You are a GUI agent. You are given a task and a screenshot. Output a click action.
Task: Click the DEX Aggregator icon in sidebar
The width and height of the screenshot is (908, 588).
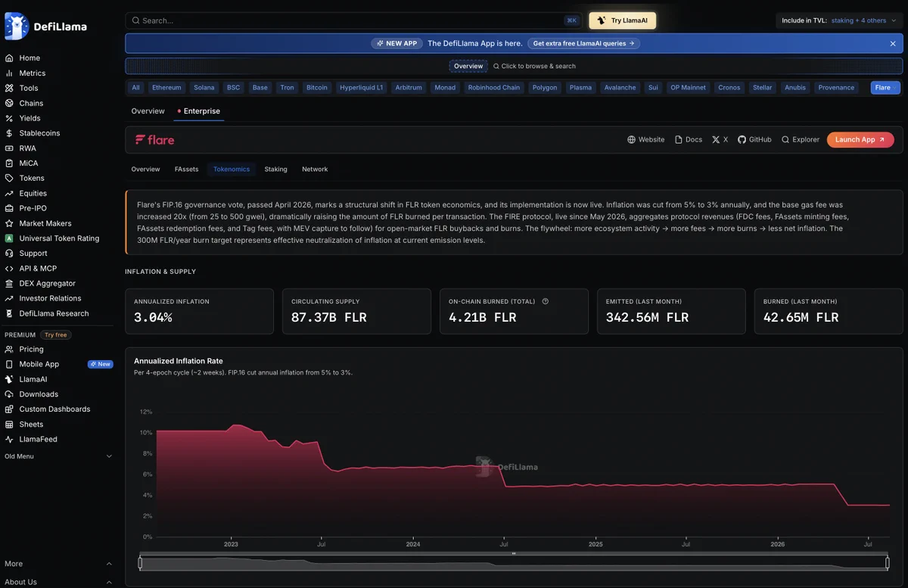(x=9, y=283)
